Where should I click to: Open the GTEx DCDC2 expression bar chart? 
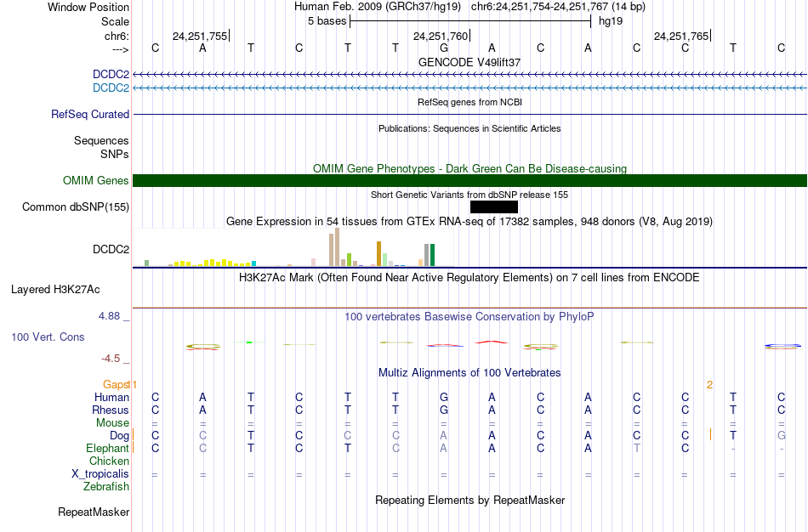click(x=293, y=247)
